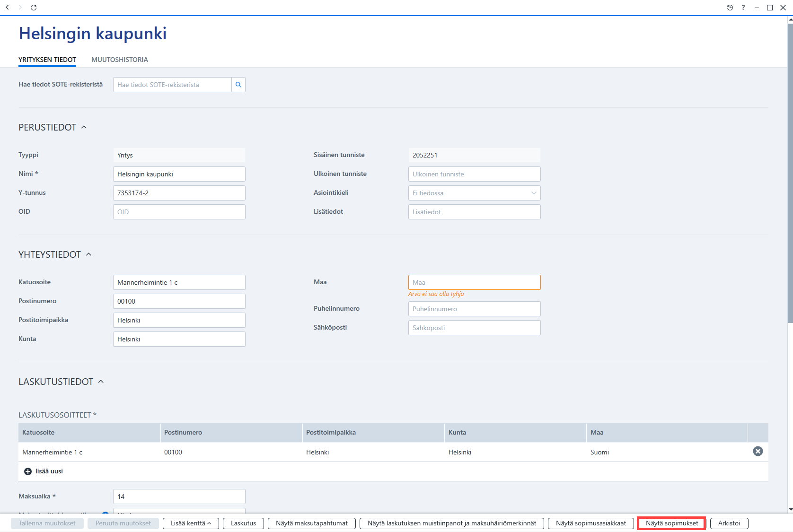Open Näytä laskutuksen muistiinpanot ja maksuhäiriömerkinnät

452,523
